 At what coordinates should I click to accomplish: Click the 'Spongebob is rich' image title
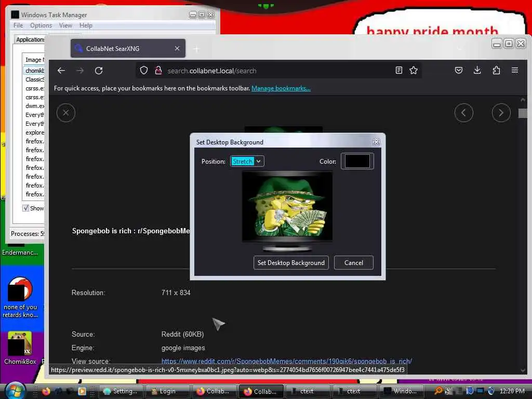pyautogui.click(x=131, y=231)
